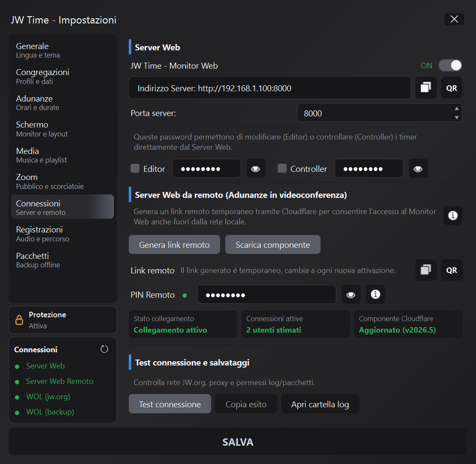Open info icon next to PIN Remoto
This screenshot has width=476, height=464.
375,294
